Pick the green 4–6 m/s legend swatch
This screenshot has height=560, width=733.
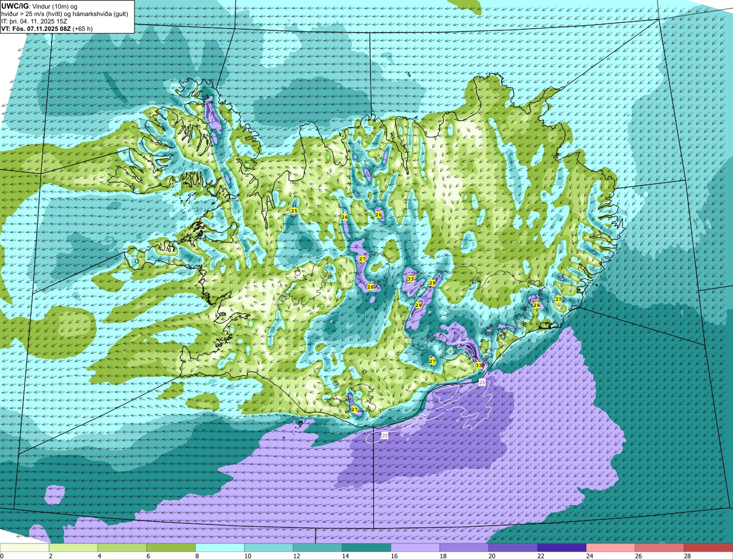pyautogui.click(x=122, y=547)
